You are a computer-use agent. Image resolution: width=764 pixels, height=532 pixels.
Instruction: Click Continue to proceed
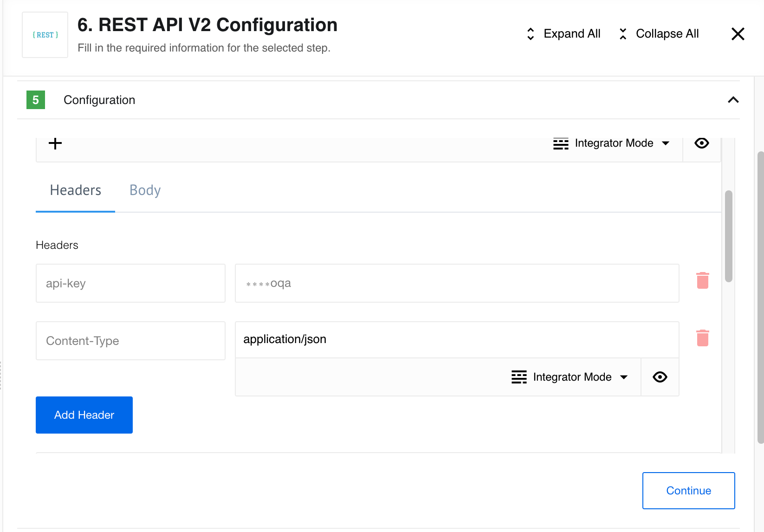tap(688, 490)
